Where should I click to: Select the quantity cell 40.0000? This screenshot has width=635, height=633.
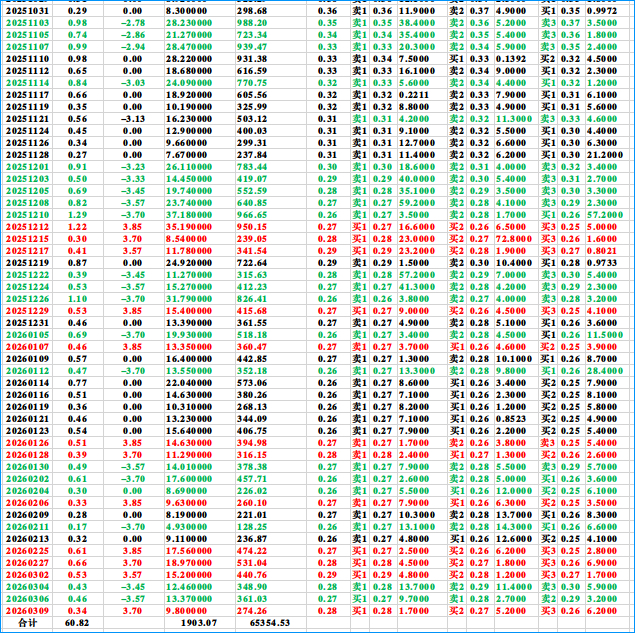click(x=417, y=179)
